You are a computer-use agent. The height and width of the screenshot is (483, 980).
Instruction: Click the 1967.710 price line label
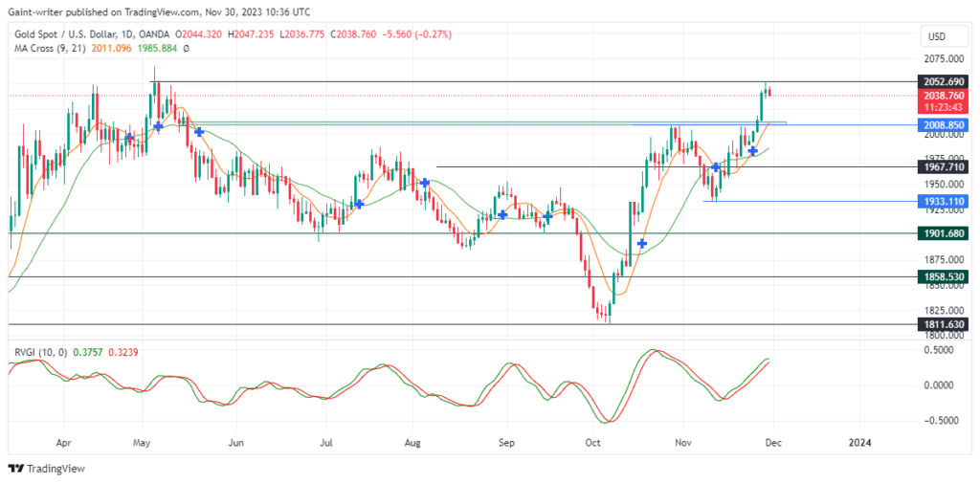point(943,166)
